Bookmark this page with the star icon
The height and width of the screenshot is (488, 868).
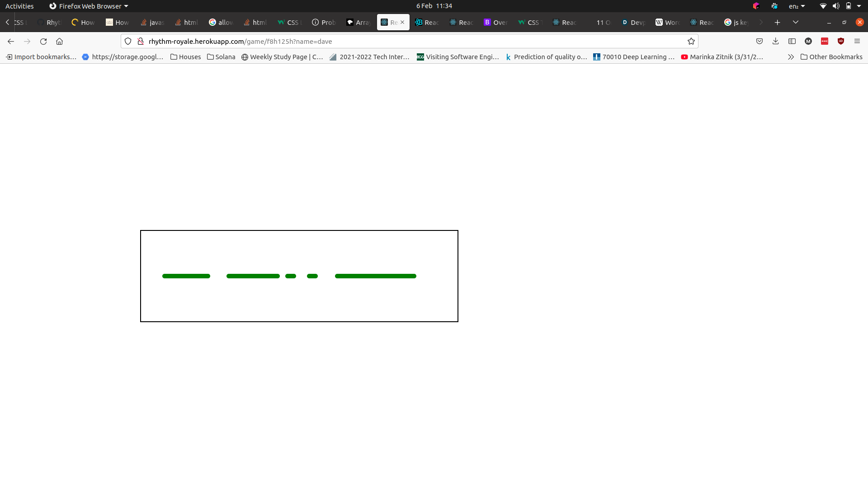point(691,41)
